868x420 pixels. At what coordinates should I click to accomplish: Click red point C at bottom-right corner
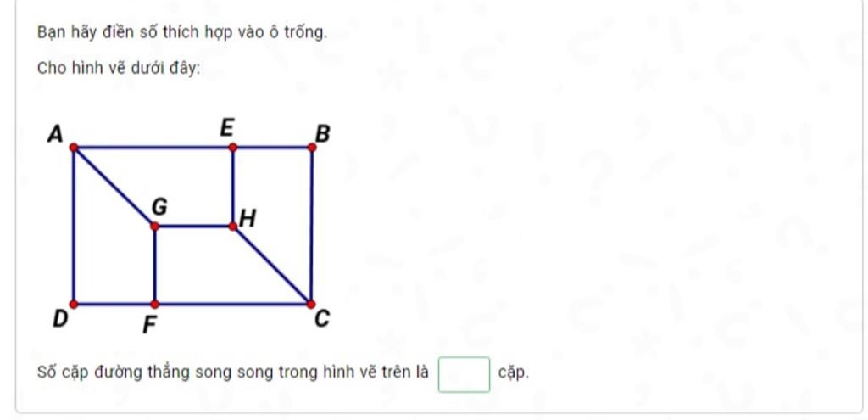point(311,305)
